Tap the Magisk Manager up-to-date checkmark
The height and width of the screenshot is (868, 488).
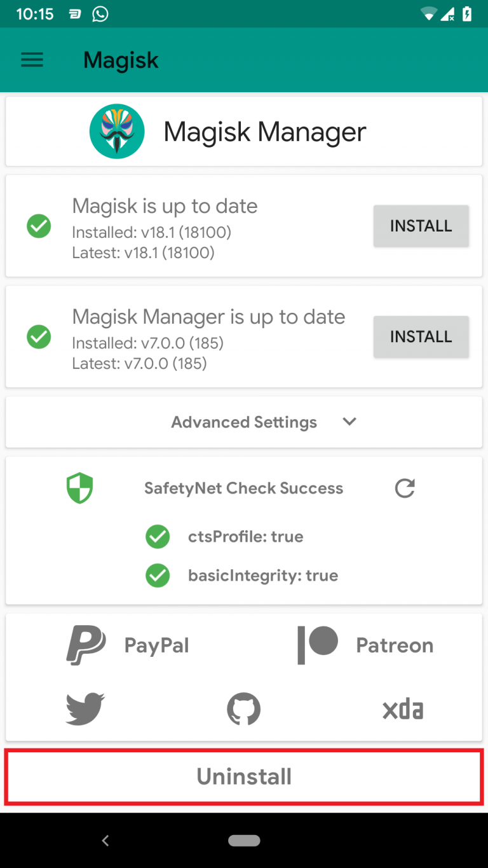coord(39,337)
